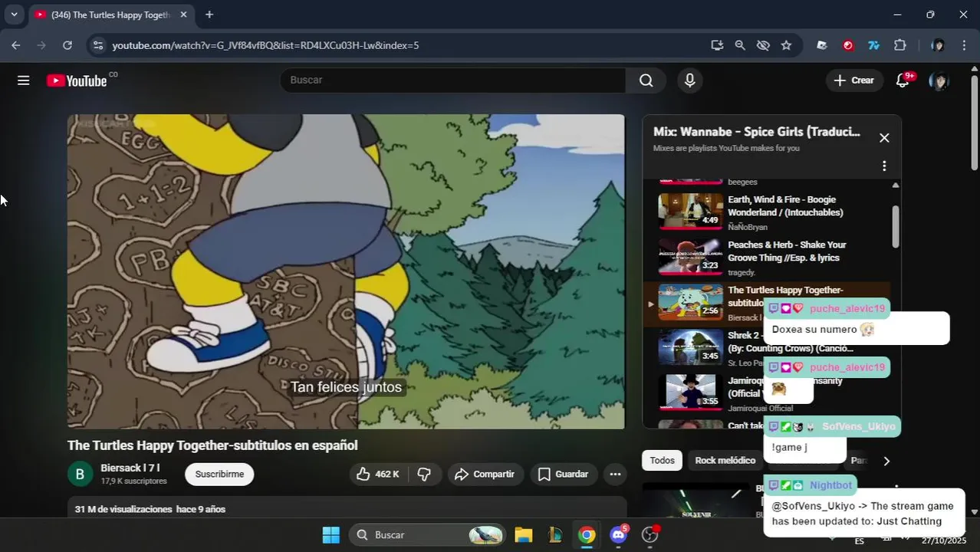Click 'Jamiroquai Official' channel name

click(x=761, y=409)
